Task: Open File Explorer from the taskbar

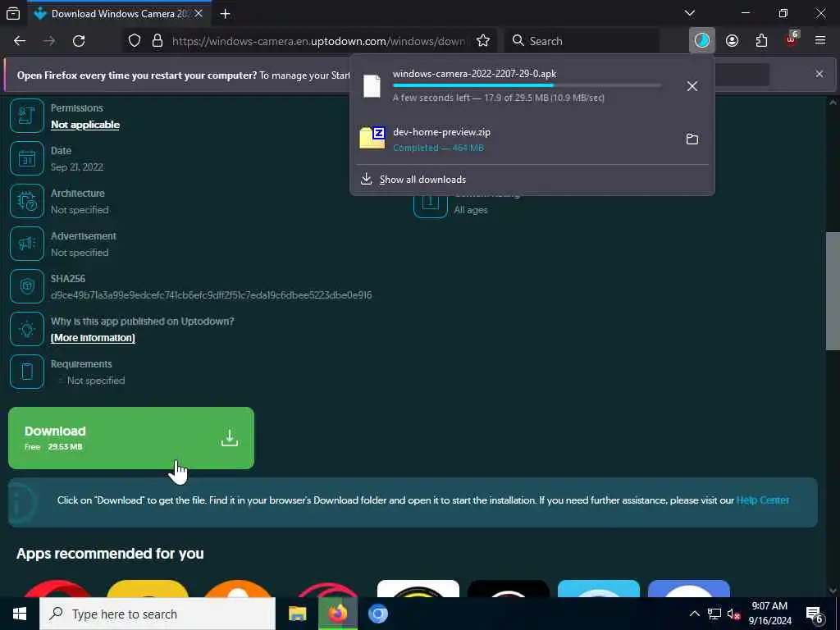Action: click(297, 614)
